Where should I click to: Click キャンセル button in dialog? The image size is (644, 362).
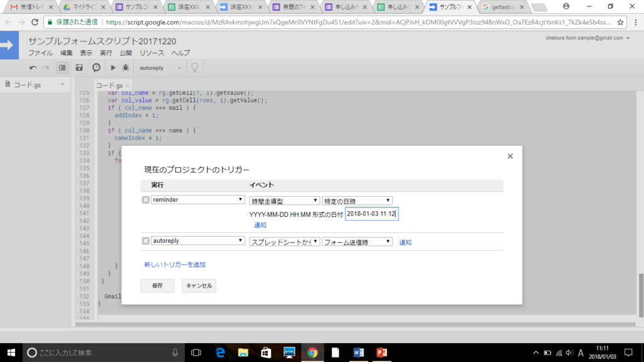click(199, 286)
